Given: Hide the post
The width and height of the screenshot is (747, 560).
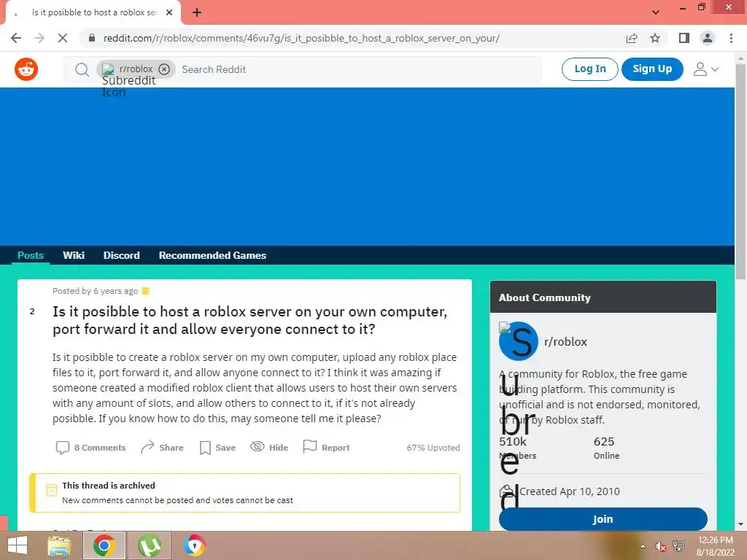Looking at the screenshot, I should tap(269, 448).
